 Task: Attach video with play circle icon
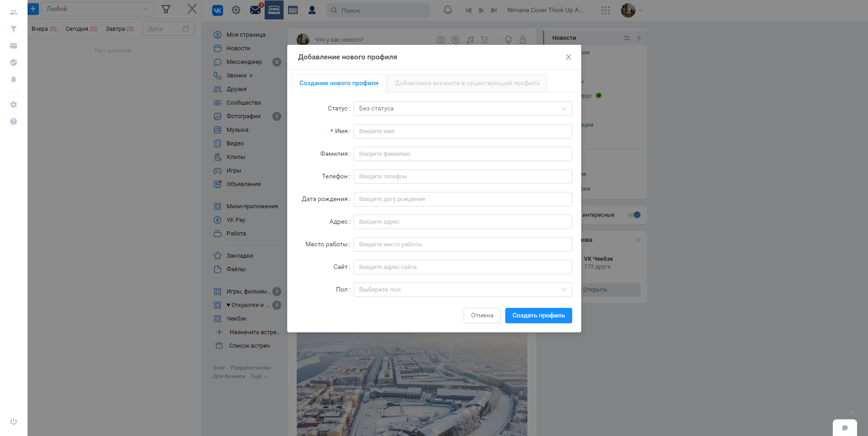[455, 40]
